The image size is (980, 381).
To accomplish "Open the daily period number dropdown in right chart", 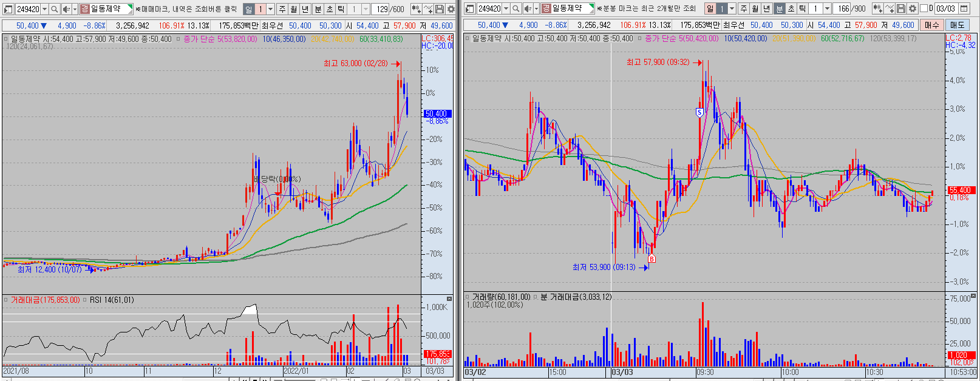I will pyautogui.click(x=732, y=9).
